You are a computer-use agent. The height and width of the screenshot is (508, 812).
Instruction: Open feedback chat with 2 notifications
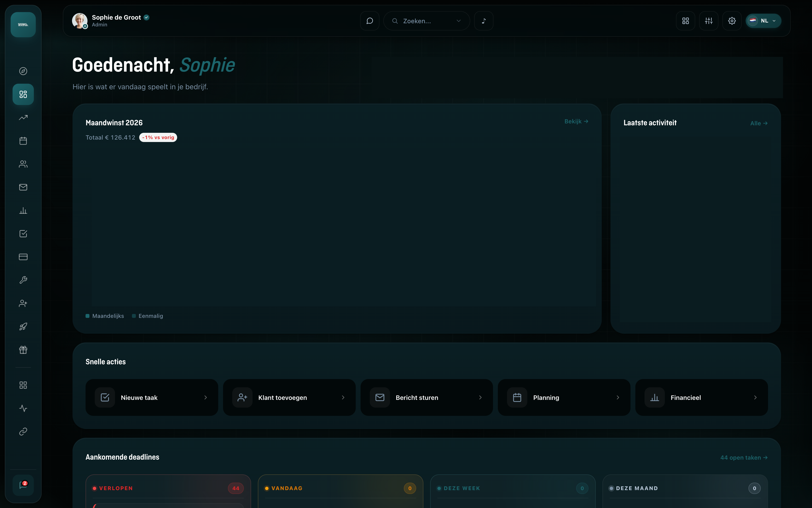pos(23,485)
